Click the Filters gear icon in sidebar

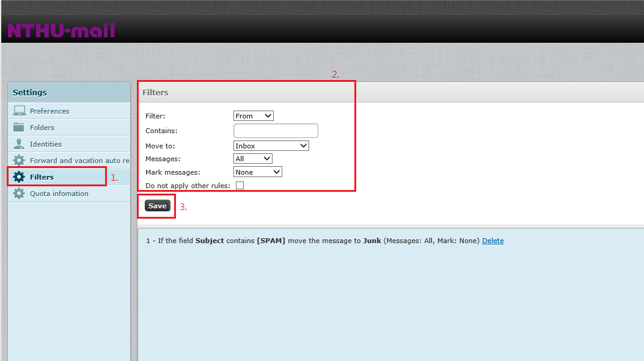pos(20,177)
